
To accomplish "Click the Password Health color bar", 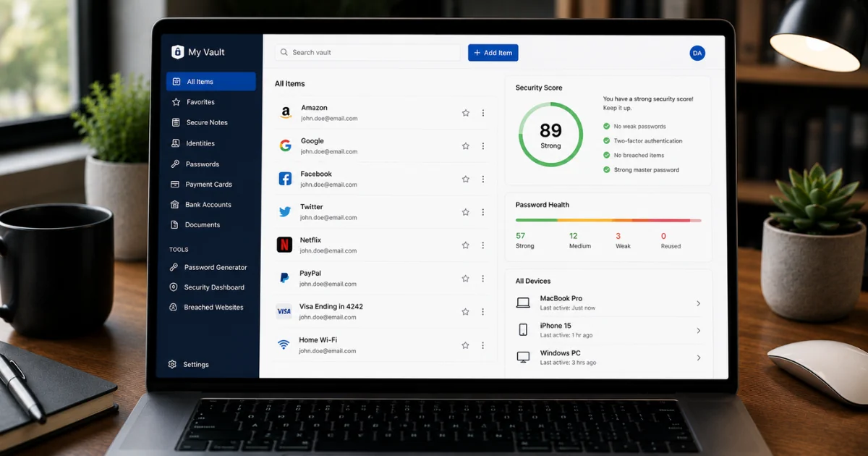I will (x=608, y=220).
